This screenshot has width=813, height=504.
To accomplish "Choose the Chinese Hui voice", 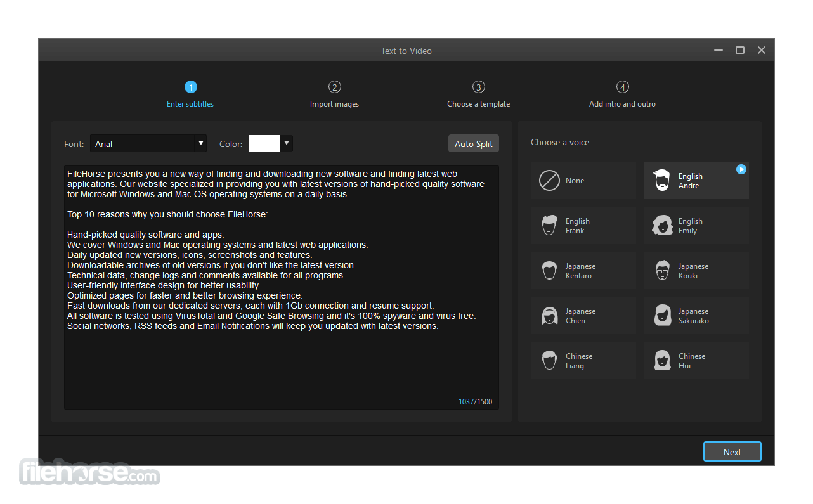I will click(x=696, y=361).
